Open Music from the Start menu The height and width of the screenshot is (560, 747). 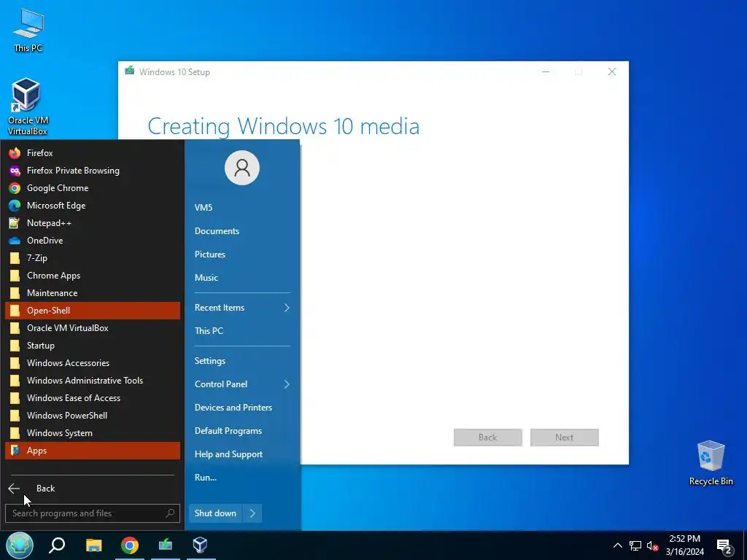[x=242, y=278]
